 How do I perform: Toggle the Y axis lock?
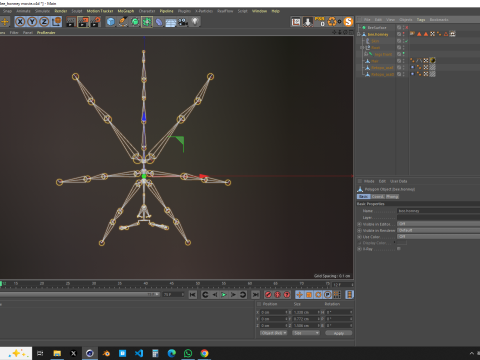[32, 22]
